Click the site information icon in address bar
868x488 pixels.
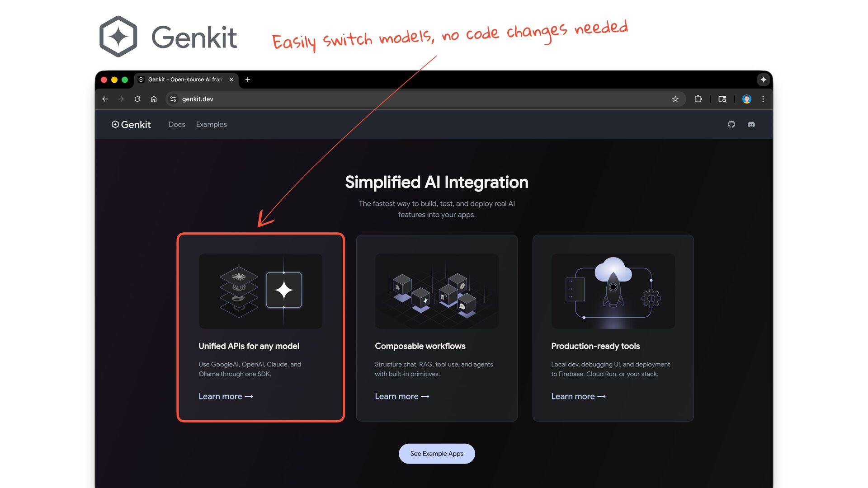173,99
